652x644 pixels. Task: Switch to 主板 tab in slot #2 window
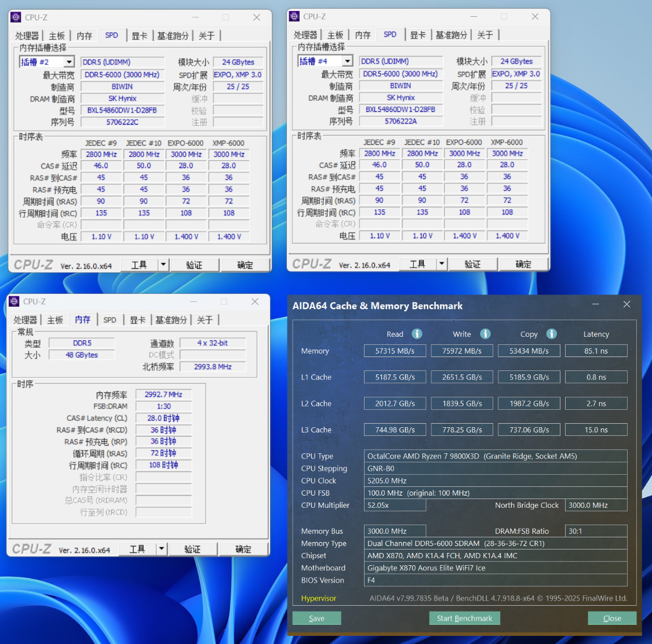57,36
